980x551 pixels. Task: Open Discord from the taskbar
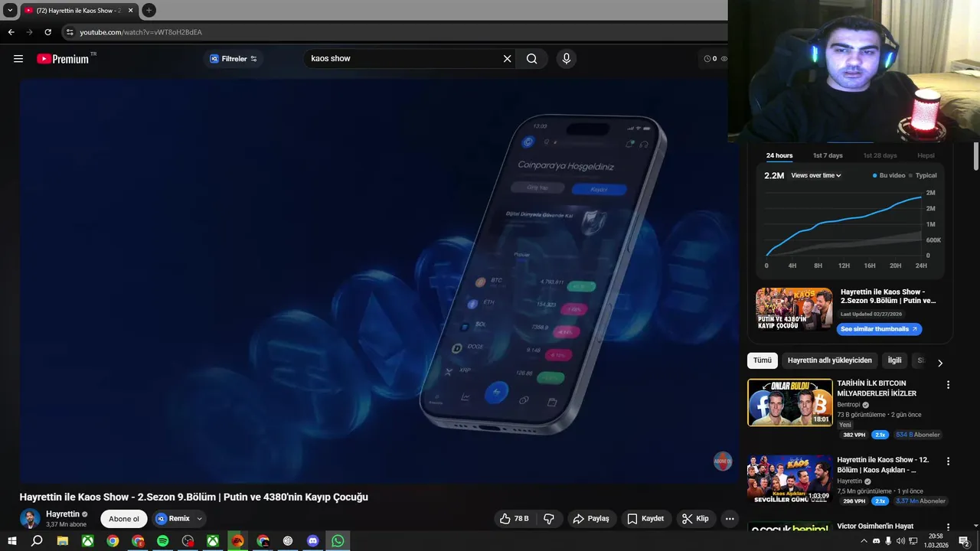click(x=312, y=541)
